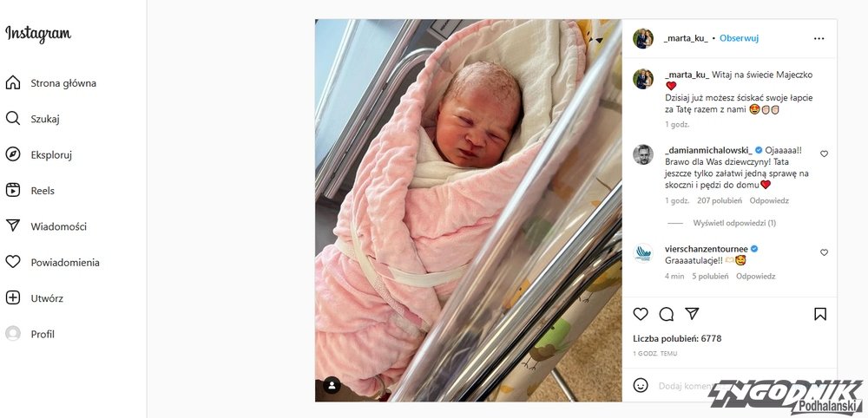The image size is (868, 418).
Task: Click Odpowiedz under vierschanzentournee comment
Action: point(756,276)
